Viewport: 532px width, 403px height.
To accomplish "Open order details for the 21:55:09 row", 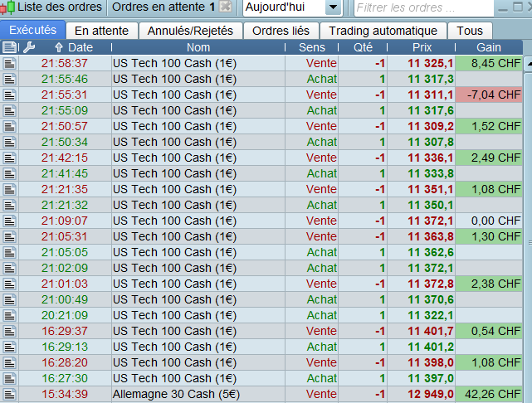I will click(9, 110).
